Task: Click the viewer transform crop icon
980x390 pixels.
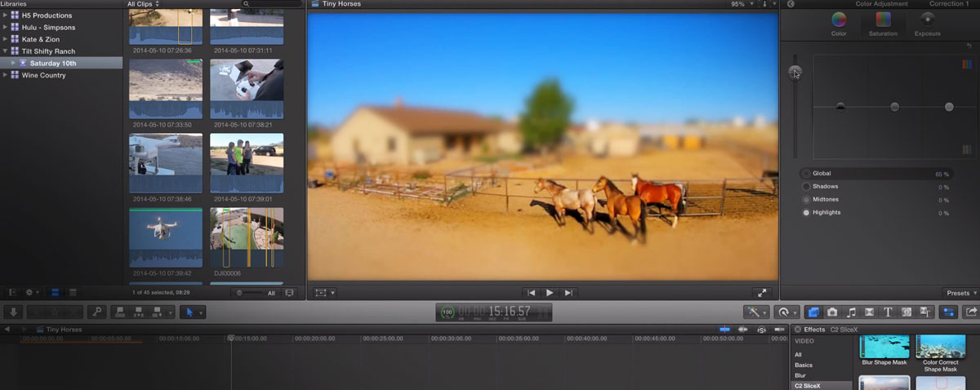Action: pos(321,292)
